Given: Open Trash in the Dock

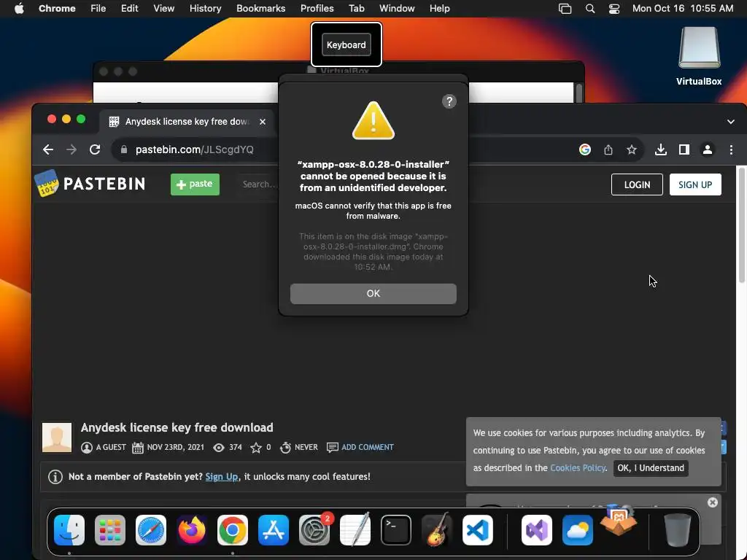Looking at the screenshot, I should (x=678, y=530).
